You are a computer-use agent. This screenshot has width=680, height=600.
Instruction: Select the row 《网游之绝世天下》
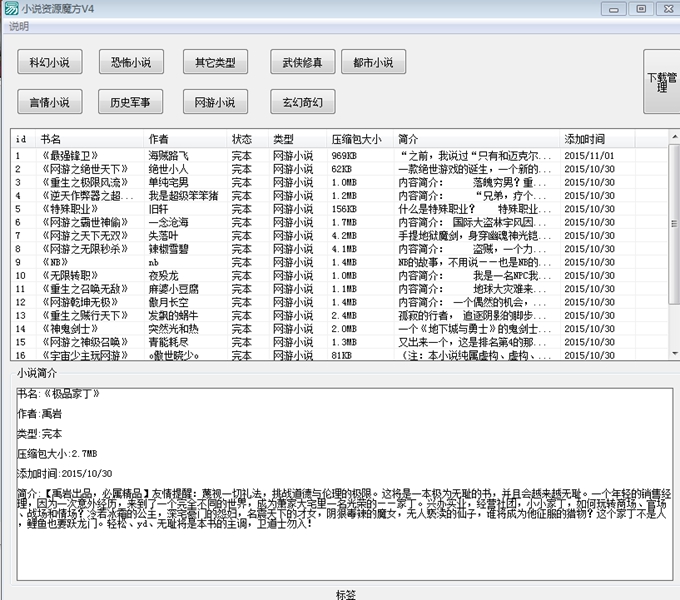[x=339, y=169]
